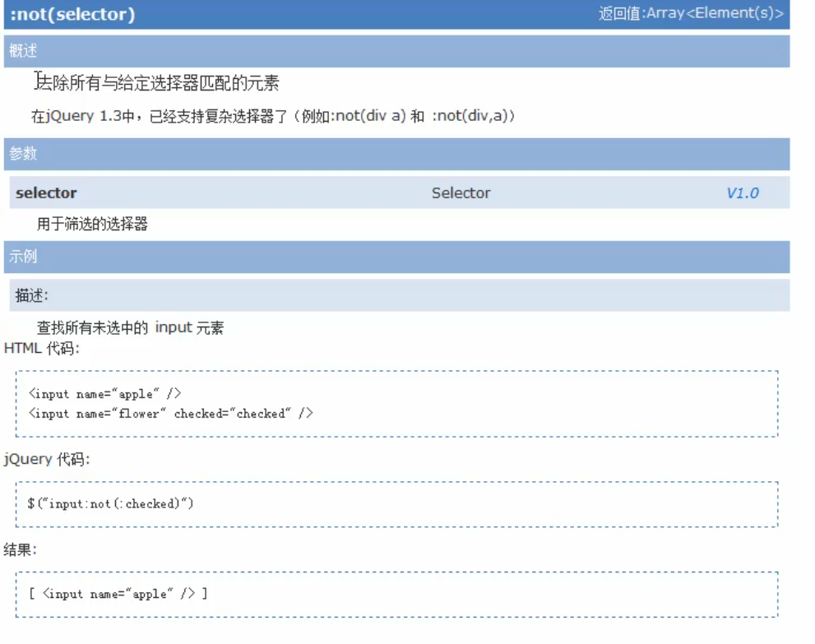815x644 pixels.
Task: Click the jQuery 1.3 complex selector note
Action: tap(273, 116)
